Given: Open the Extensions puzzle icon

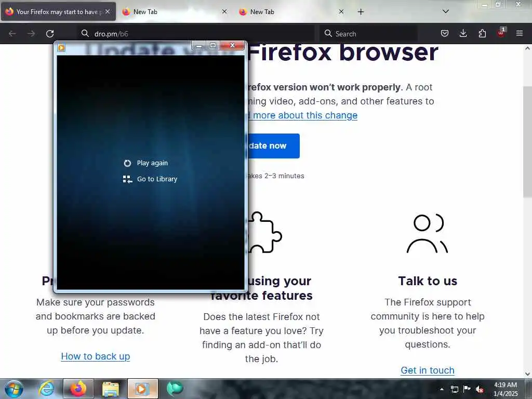Looking at the screenshot, I should tap(482, 33).
